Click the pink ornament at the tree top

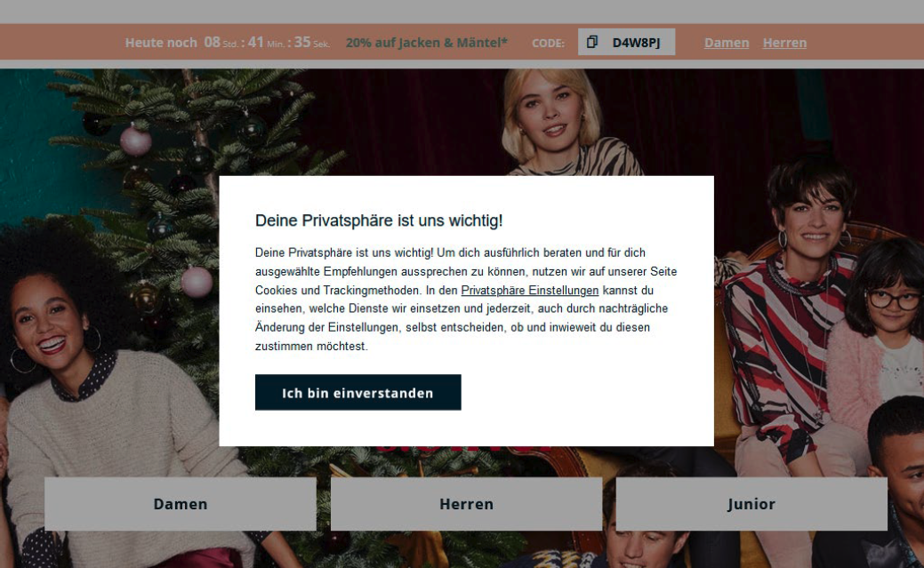tap(135, 140)
